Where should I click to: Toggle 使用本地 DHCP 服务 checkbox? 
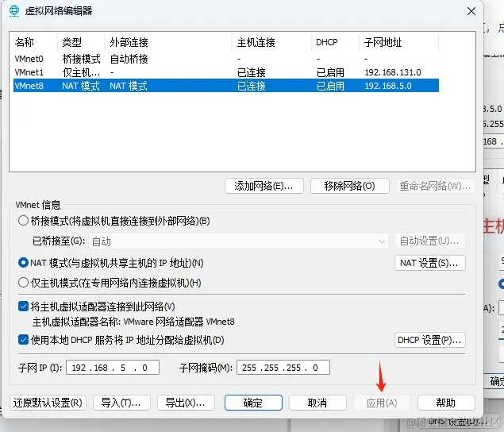[23, 340]
